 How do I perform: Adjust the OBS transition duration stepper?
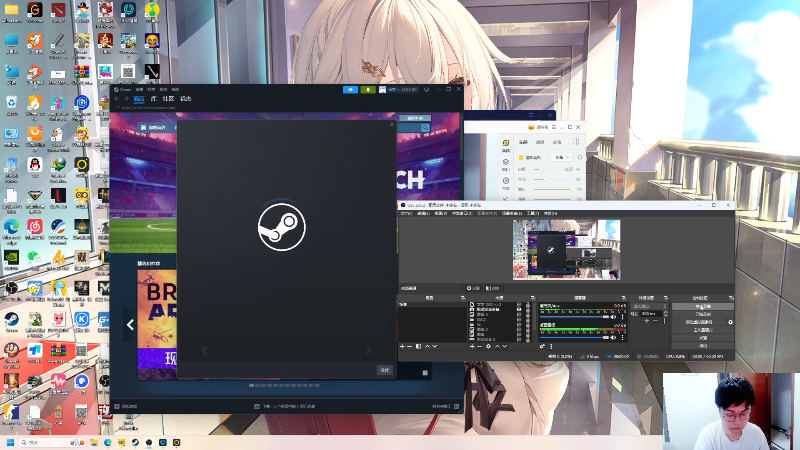(x=665, y=314)
